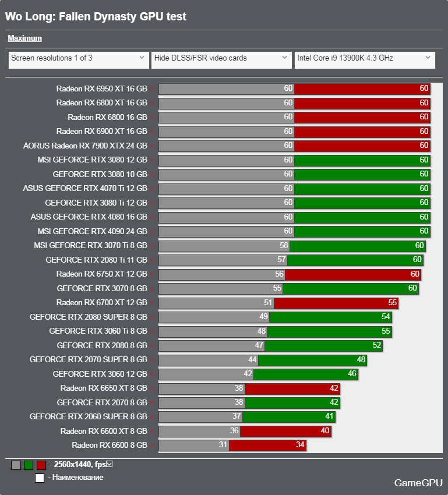This screenshot has width=448, height=495.
Task: Click red legend swatch for AMD
Action: point(41,465)
